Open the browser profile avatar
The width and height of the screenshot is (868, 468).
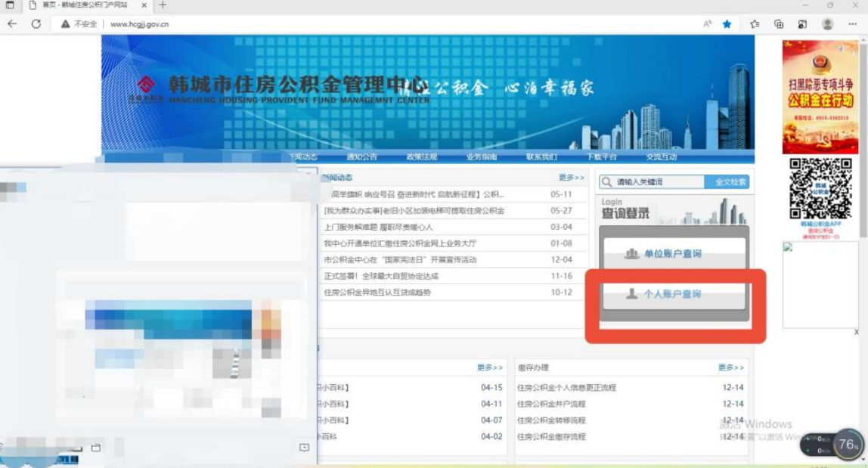click(x=828, y=23)
